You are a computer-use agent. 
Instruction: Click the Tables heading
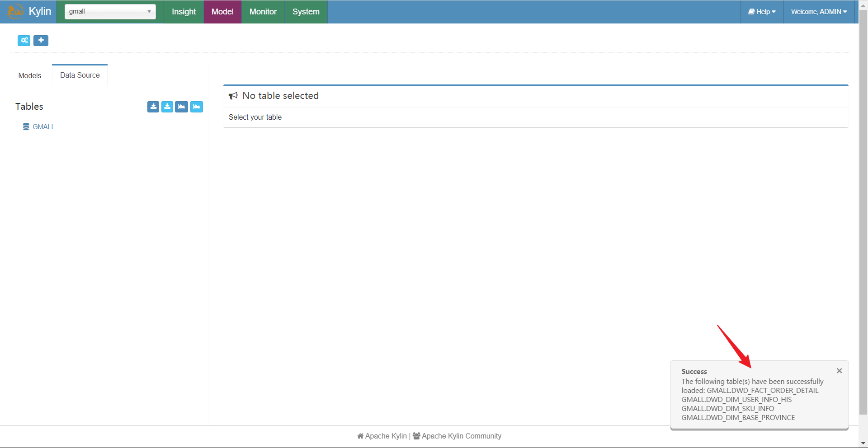tap(29, 107)
